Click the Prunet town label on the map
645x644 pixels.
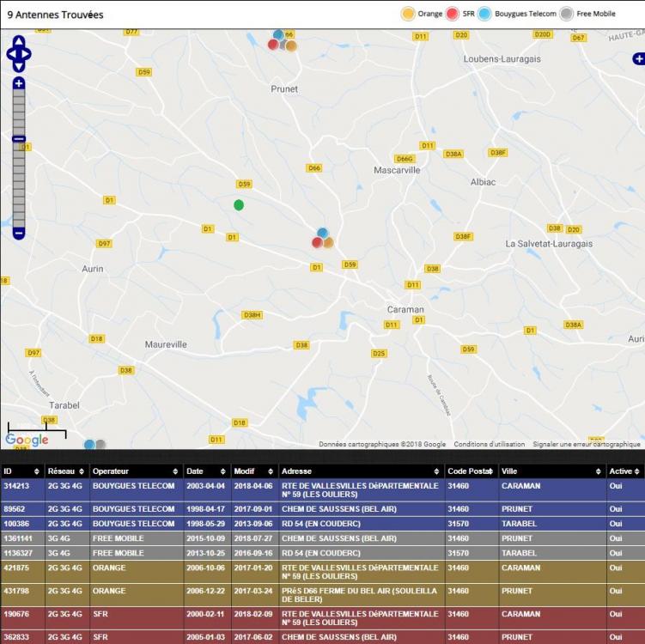[x=284, y=88]
